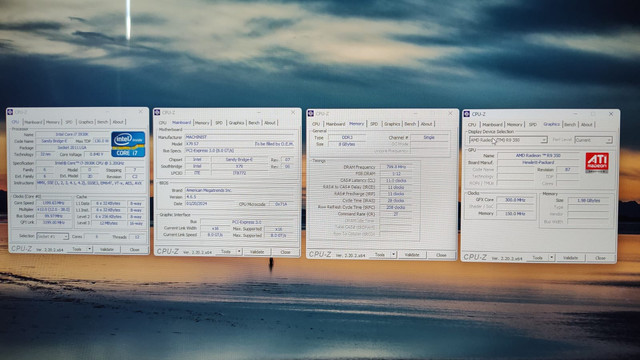The image size is (640, 360).
Task: Click the Tools button in the Mainboard window
Action: click(x=226, y=252)
